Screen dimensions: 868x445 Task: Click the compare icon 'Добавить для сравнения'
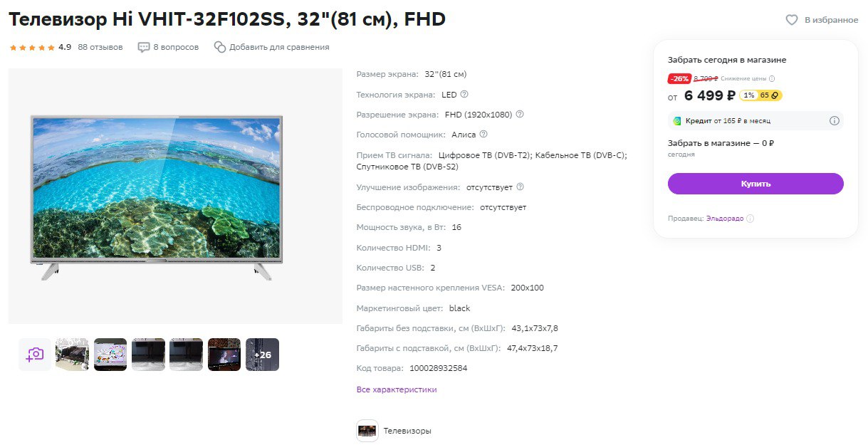(220, 47)
